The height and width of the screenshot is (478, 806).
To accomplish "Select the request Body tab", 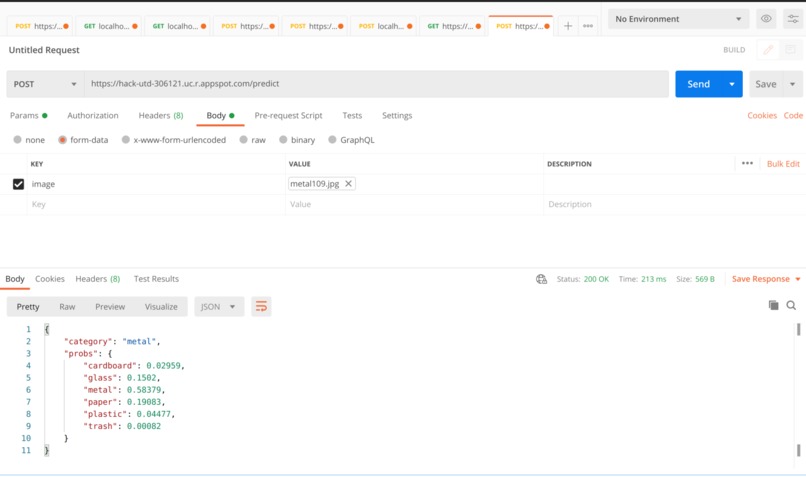I will click(x=220, y=116).
